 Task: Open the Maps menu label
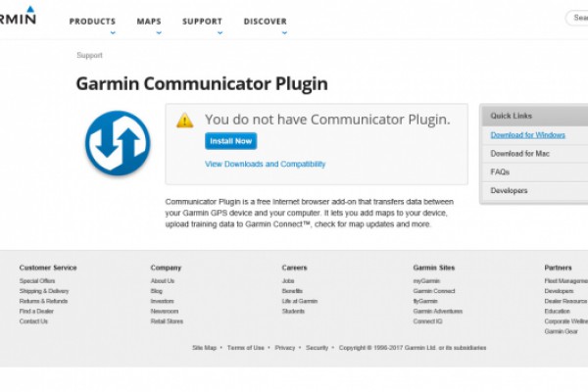(x=149, y=22)
